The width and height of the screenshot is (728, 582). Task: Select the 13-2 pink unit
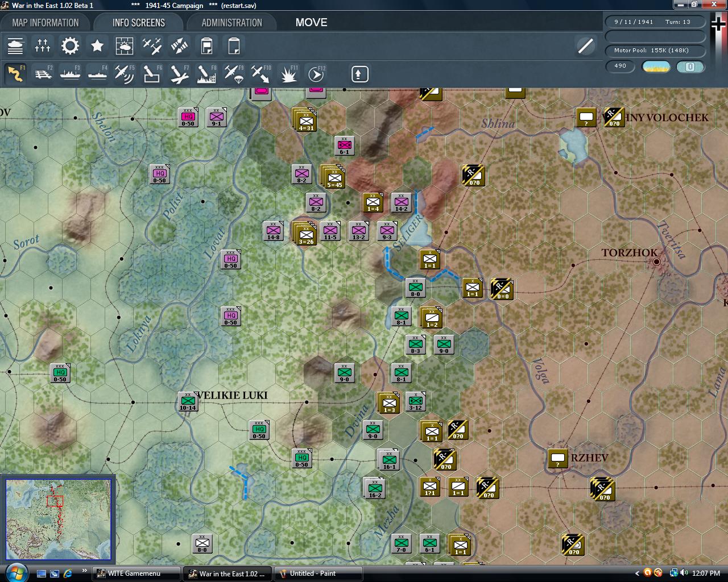click(358, 231)
